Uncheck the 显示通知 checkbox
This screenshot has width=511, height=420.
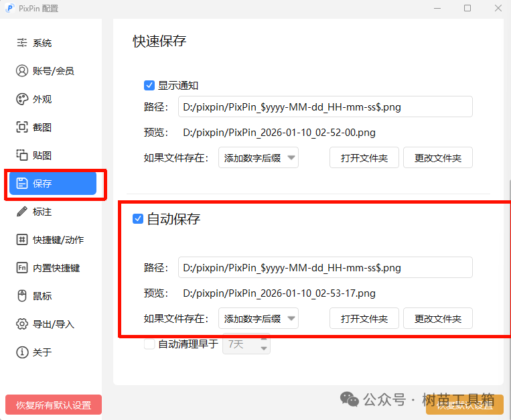click(x=149, y=85)
